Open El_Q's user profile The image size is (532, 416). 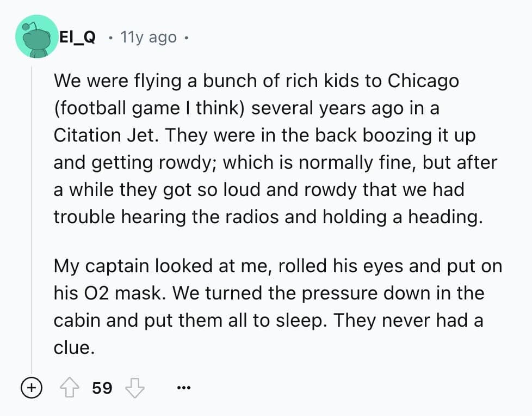pos(78,37)
